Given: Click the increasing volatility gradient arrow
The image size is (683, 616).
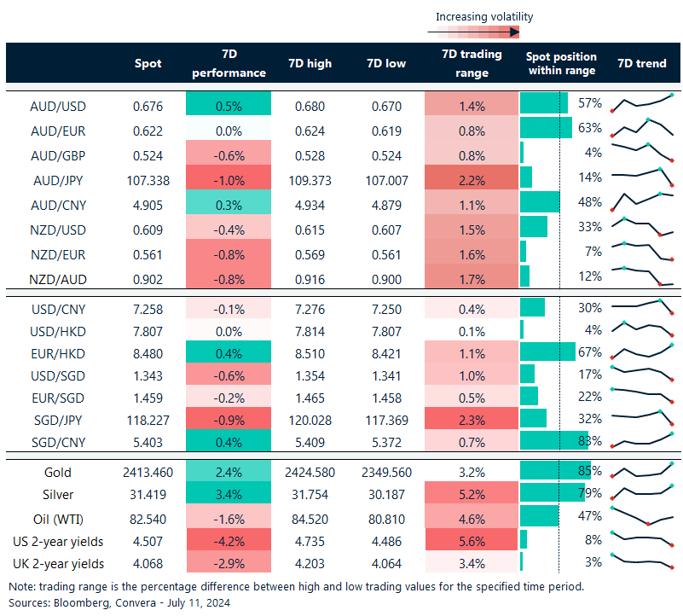Looking at the screenshot, I should [474, 32].
